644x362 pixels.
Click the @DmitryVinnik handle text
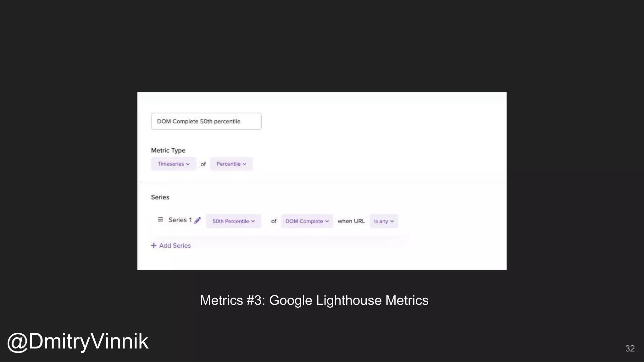78,341
